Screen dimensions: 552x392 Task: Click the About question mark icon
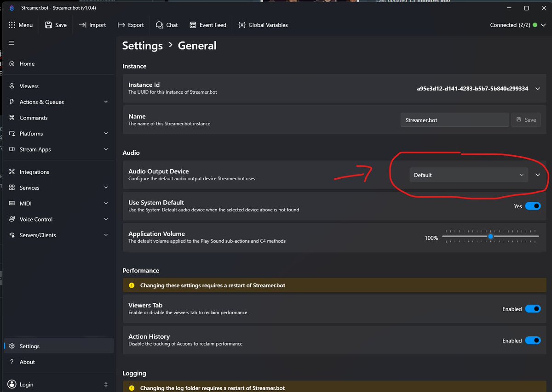click(x=12, y=362)
